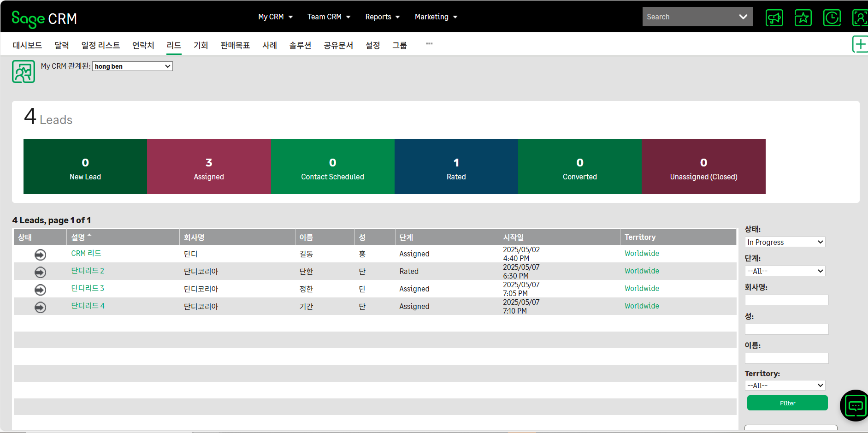Image resolution: width=868 pixels, height=433 pixels.
Task: Click the leads icon beside My CRM
Action: tap(24, 71)
